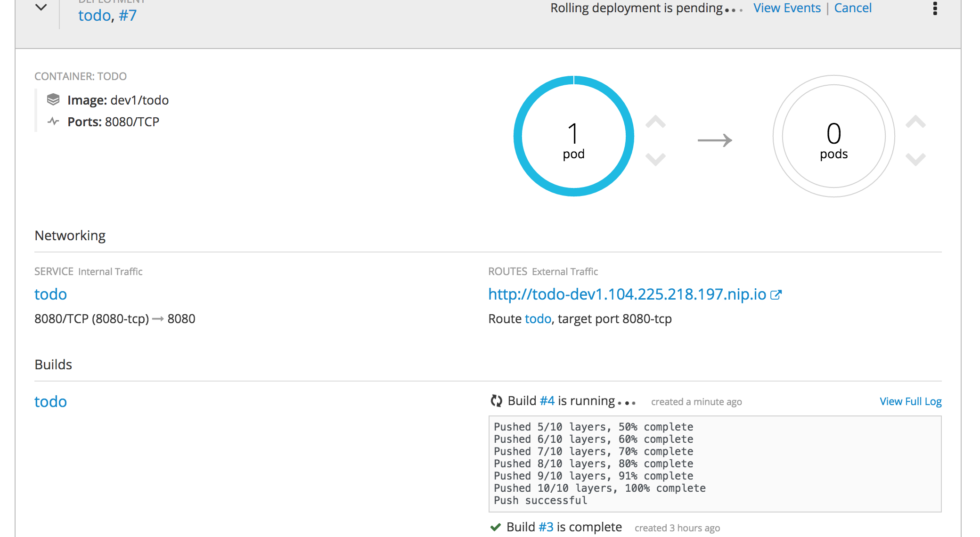Click 'created a minute ago' timestamp
Screen dimensions: 980x537
[696, 402]
